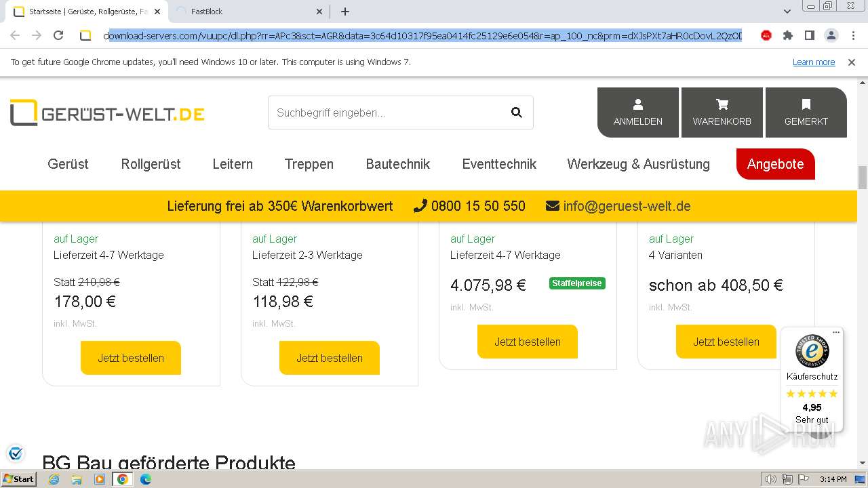This screenshot has height=488, width=868.
Task: Switch to the FastBlock tab
Action: [x=248, y=12]
